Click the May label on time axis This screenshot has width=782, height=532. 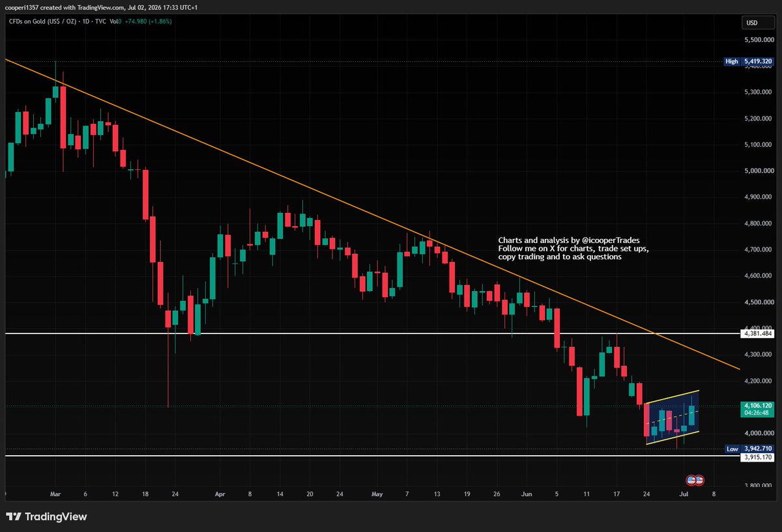click(377, 494)
